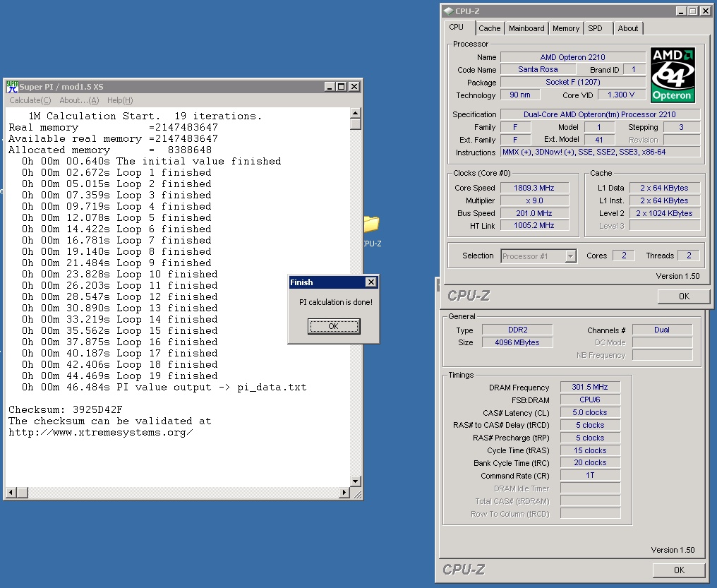Minimize the Super PI window
The width and height of the screenshot is (717, 588).
(330, 86)
